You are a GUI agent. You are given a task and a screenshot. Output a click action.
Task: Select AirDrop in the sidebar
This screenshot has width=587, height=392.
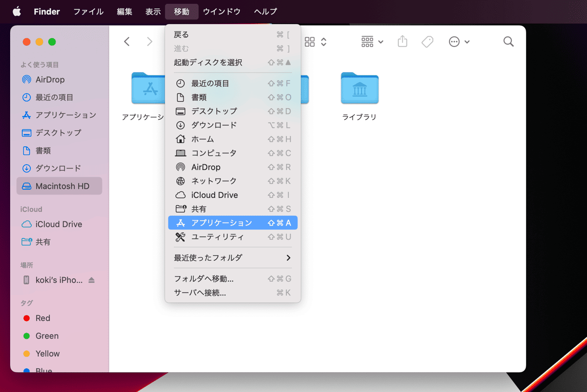(x=59, y=80)
